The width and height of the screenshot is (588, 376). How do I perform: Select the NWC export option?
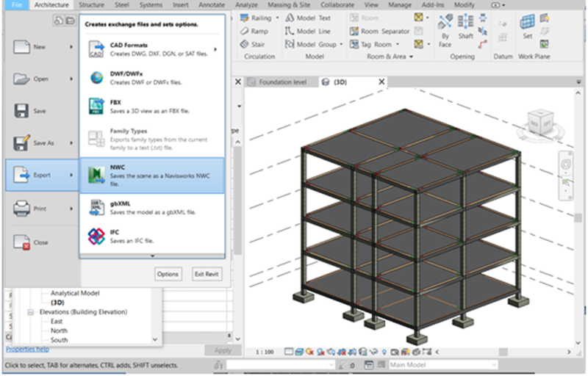pos(152,176)
